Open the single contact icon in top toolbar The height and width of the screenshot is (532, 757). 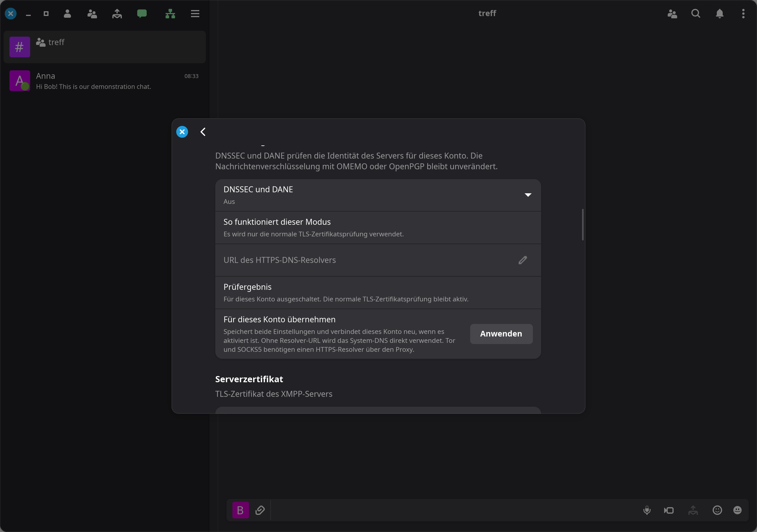coord(67,14)
